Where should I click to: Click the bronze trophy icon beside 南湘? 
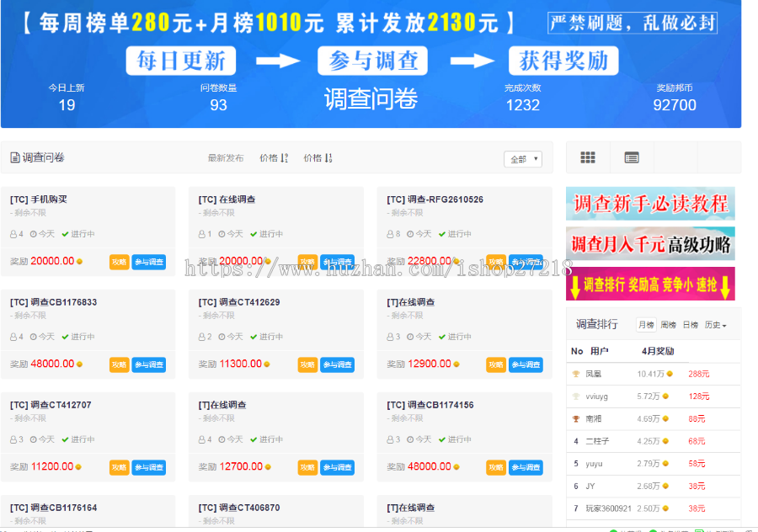click(576, 419)
